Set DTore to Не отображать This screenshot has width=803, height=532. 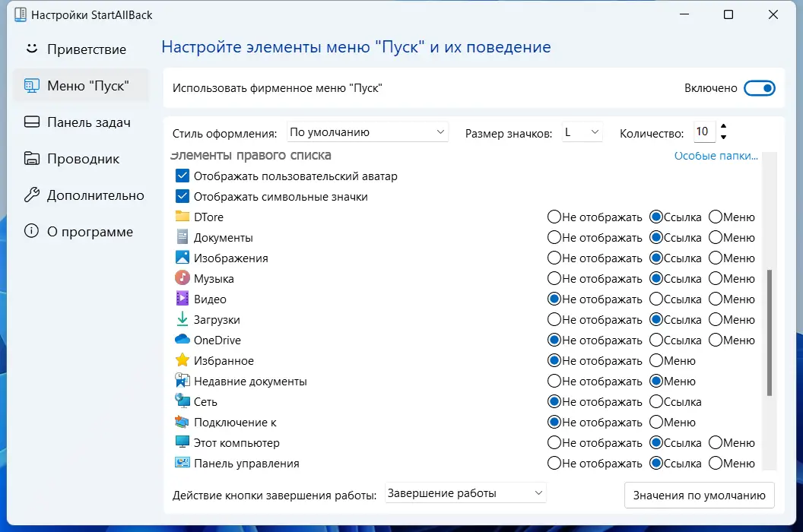(554, 217)
